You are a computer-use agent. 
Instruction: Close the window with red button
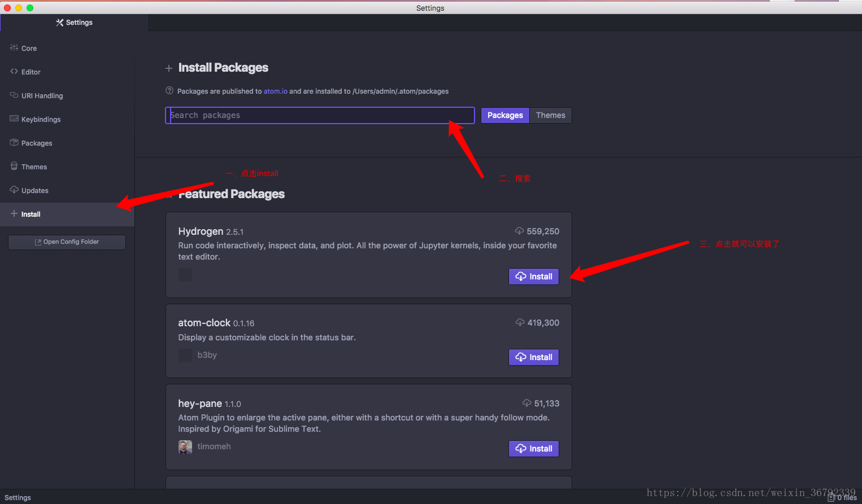click(7, 8)
